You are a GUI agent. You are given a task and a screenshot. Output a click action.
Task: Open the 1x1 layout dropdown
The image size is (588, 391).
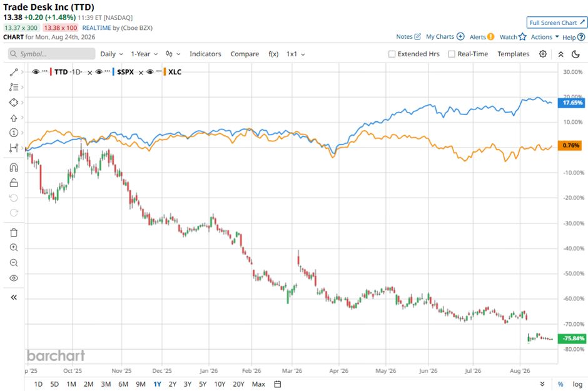(295, 54)
